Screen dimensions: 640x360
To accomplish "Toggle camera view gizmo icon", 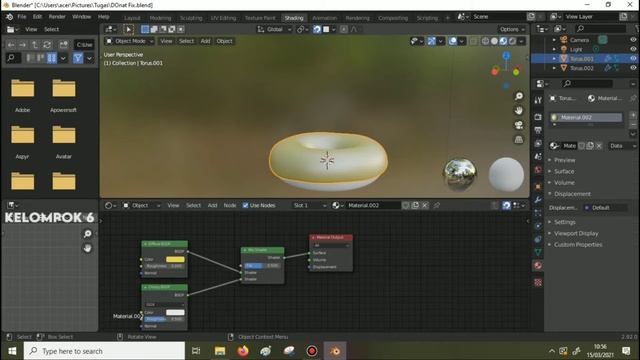I will pyautogui.click(x=519, y=125).
